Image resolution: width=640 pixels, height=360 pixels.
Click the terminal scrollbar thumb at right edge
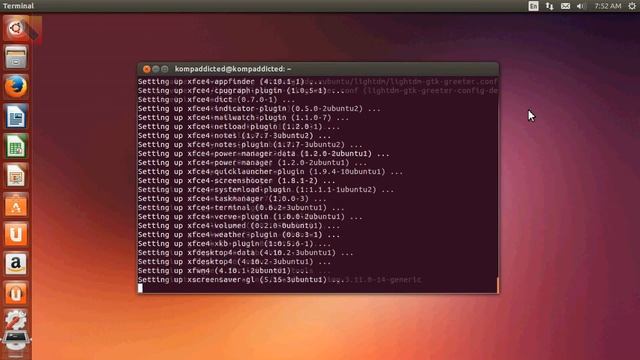click(497, 285)
